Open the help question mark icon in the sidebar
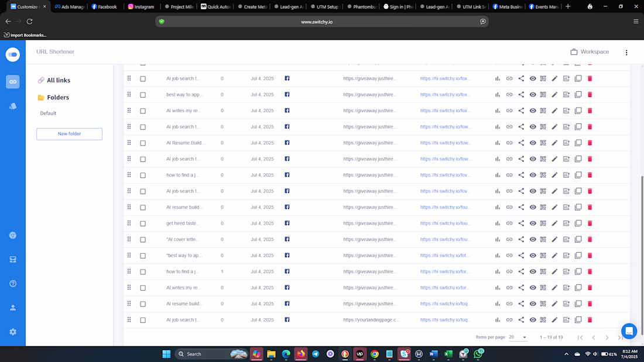The height and width of the screenshot is (362, 644). click(13, 284)
